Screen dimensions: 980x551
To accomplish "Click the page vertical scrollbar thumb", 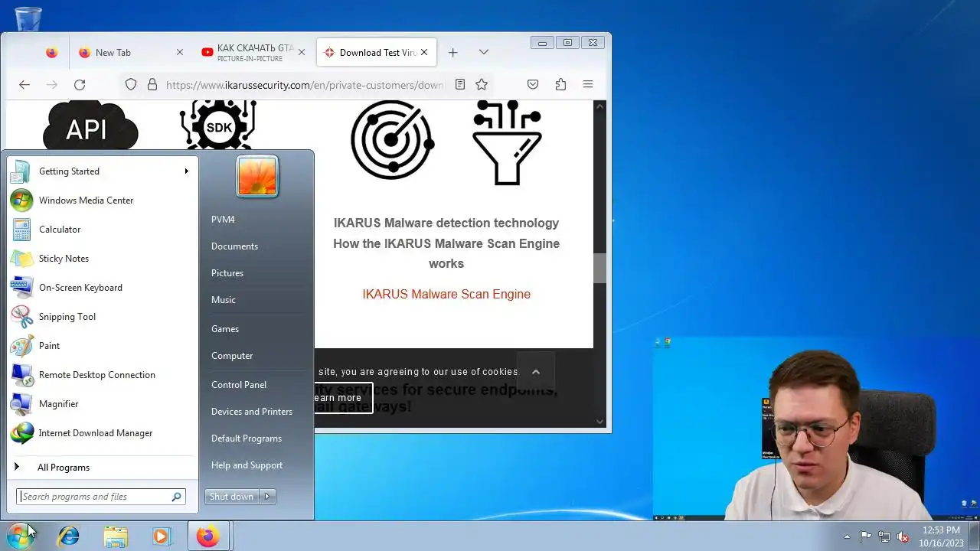I will pyautogui.click(x=600, y=268).
